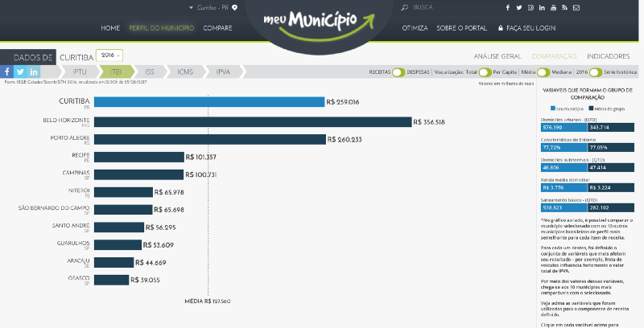Click the Aracaju bar in chart

pos(114,262)
